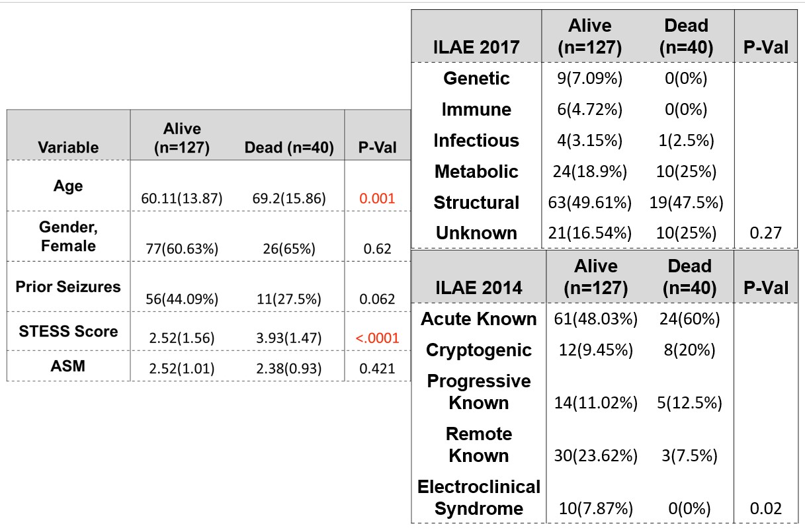The image size is (805, 532).
Task: Select the STESS Score row label
Action: 68,331
